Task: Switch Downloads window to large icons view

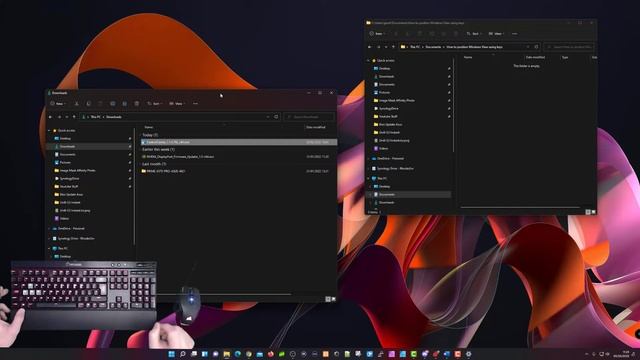Action: [333, 299]
